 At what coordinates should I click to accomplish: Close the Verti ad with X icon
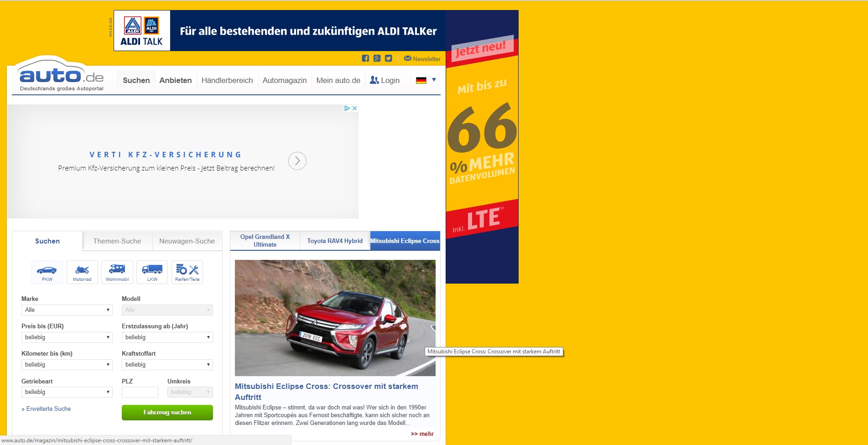[354, 109]
